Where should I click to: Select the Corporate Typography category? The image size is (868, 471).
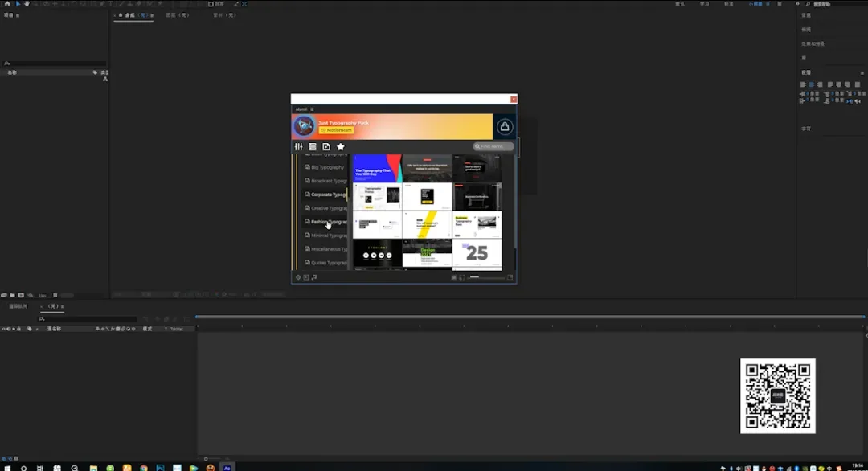pos(325,195)
